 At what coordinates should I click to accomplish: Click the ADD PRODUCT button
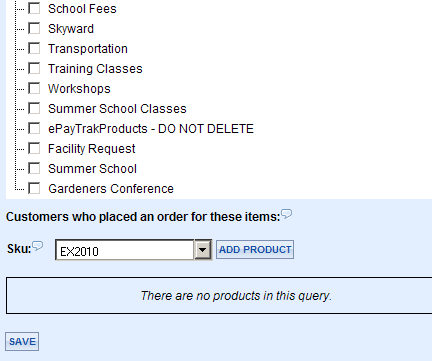255,250
